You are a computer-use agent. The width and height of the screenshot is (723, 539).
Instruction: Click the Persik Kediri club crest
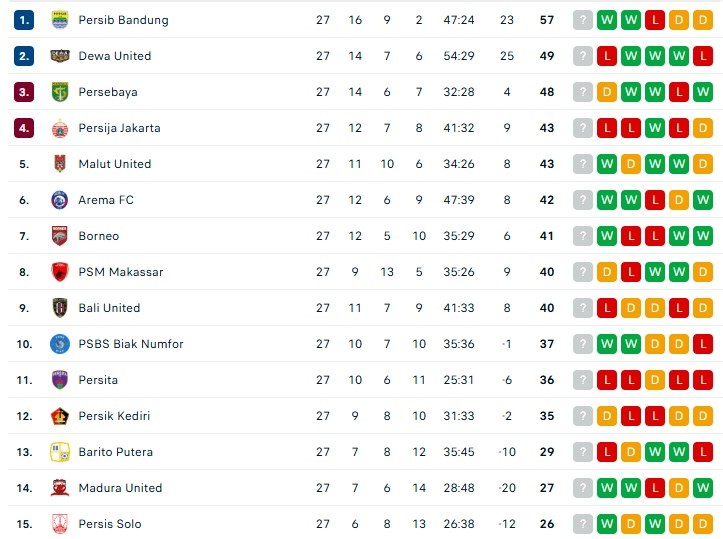tap(59, 416)
